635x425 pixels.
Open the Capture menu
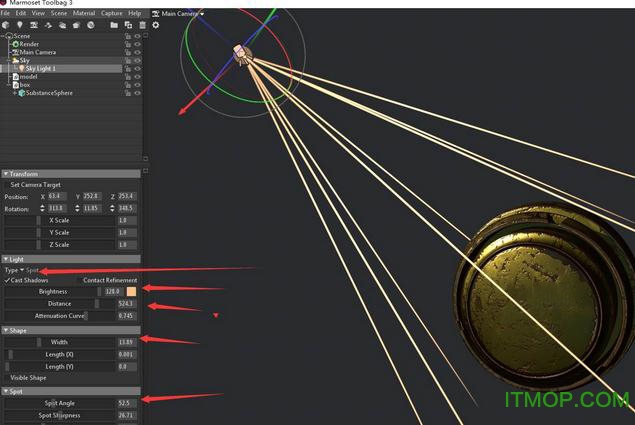111,14
